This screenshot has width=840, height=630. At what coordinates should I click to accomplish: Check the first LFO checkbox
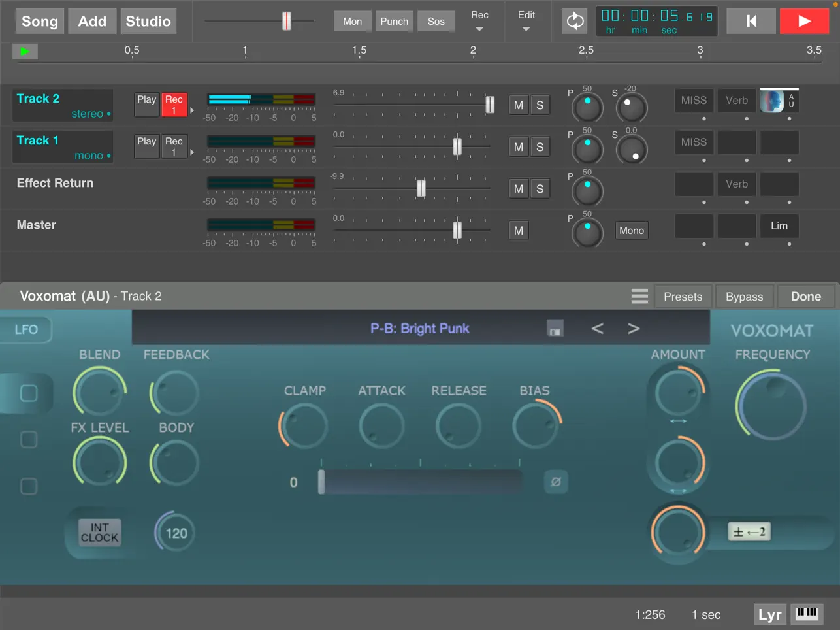pos(29,393)
